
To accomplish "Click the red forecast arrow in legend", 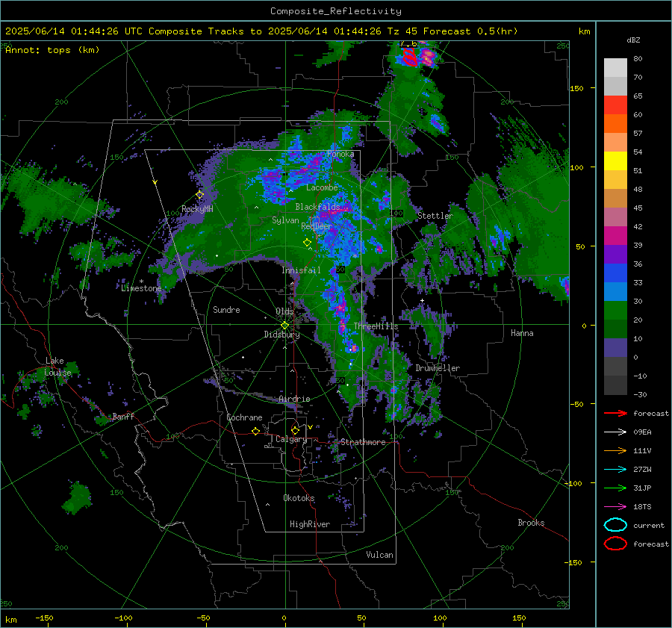I will [615, 413].
